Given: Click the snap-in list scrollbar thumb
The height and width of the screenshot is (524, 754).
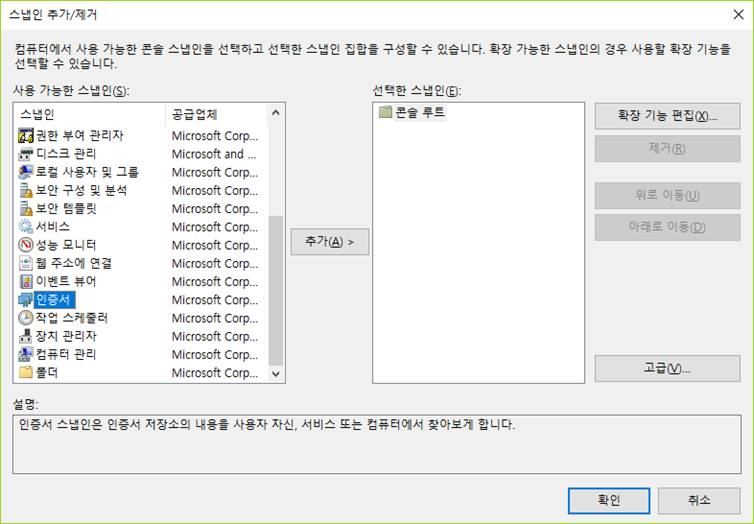Looking at the screenshot, I should (276, 291).
